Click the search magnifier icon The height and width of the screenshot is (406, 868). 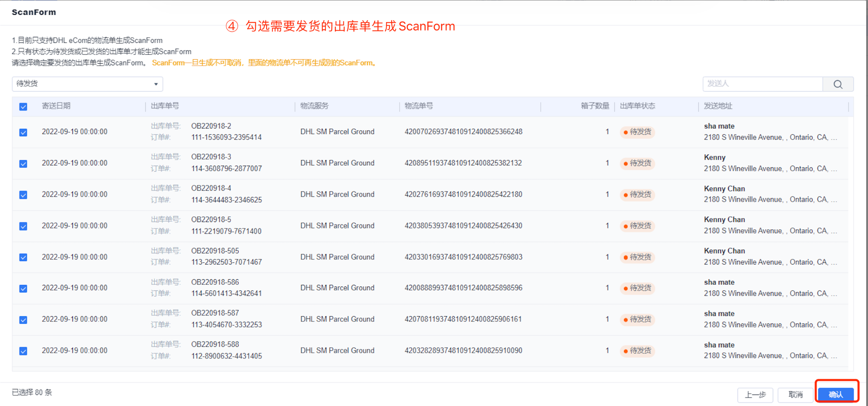click(838, 84)
